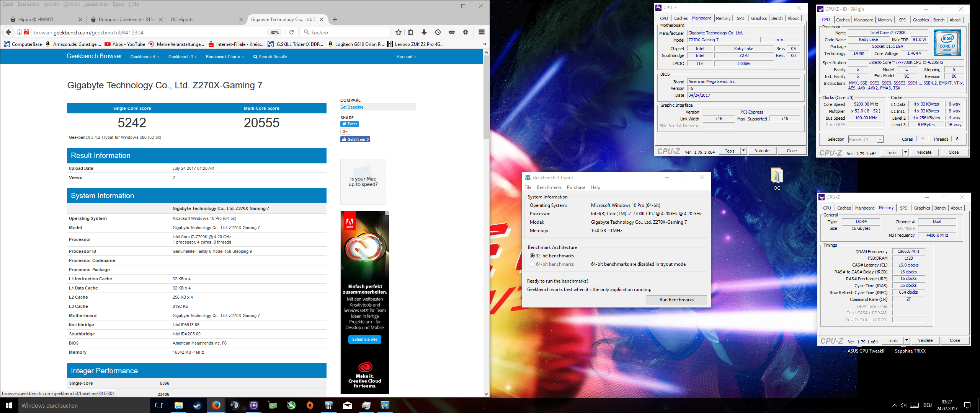
Task: Click the Run Benchmarks button
Action: pos(676,300)
